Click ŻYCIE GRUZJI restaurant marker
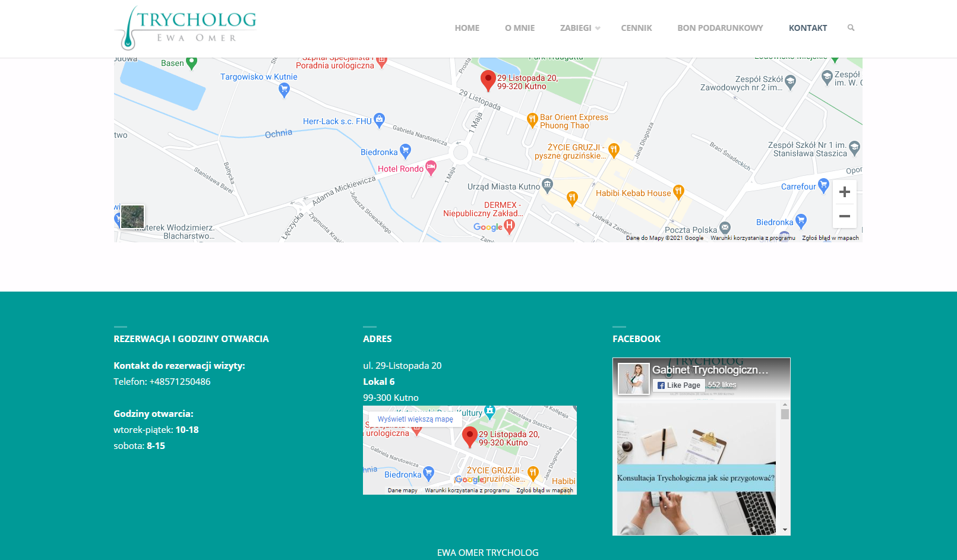 tap(614, 150)
